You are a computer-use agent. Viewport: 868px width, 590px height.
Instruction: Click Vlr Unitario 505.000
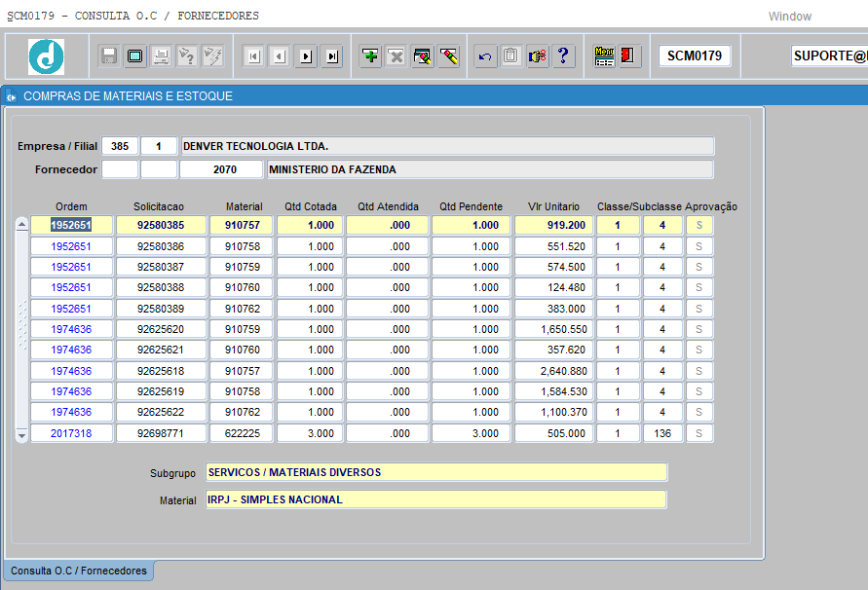tap(553, 433)
